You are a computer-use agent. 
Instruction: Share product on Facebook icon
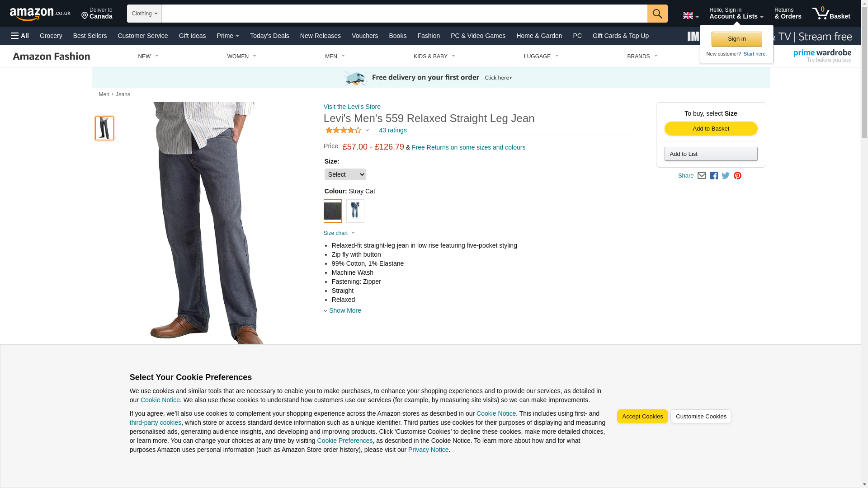(x=714, y=176)
